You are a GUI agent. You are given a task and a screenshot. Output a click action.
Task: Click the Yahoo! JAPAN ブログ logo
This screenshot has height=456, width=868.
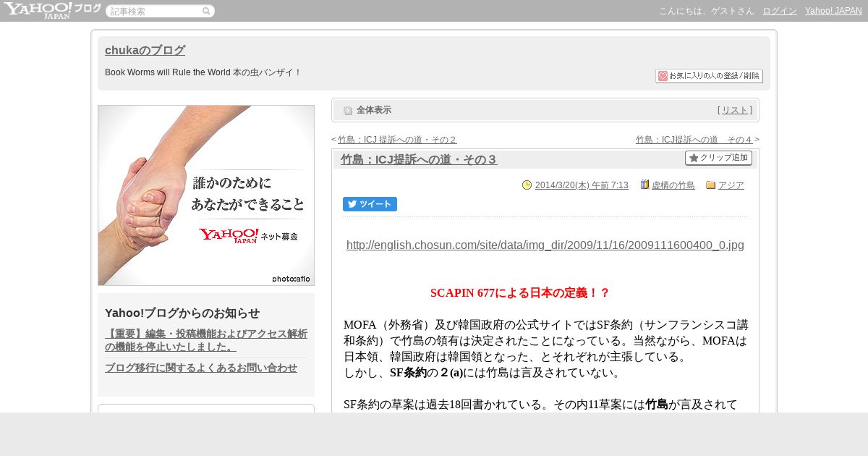coord(52,10)
